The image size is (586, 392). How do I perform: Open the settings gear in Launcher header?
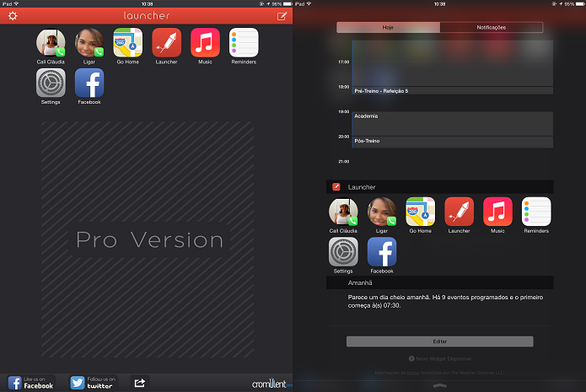point(13,16)
